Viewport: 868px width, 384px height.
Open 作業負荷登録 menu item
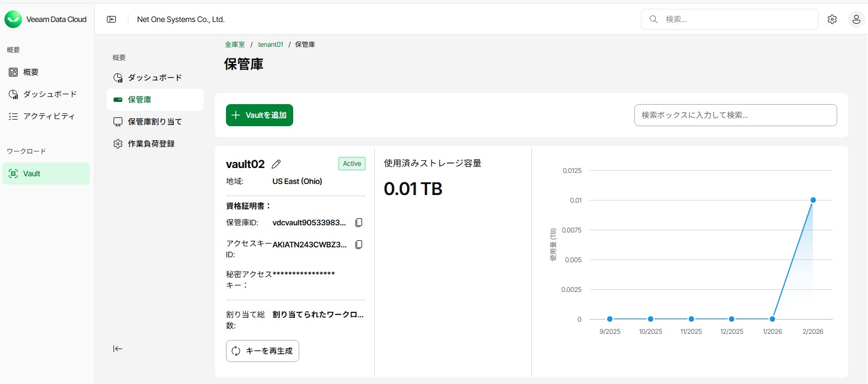click(x=151, y=144)
